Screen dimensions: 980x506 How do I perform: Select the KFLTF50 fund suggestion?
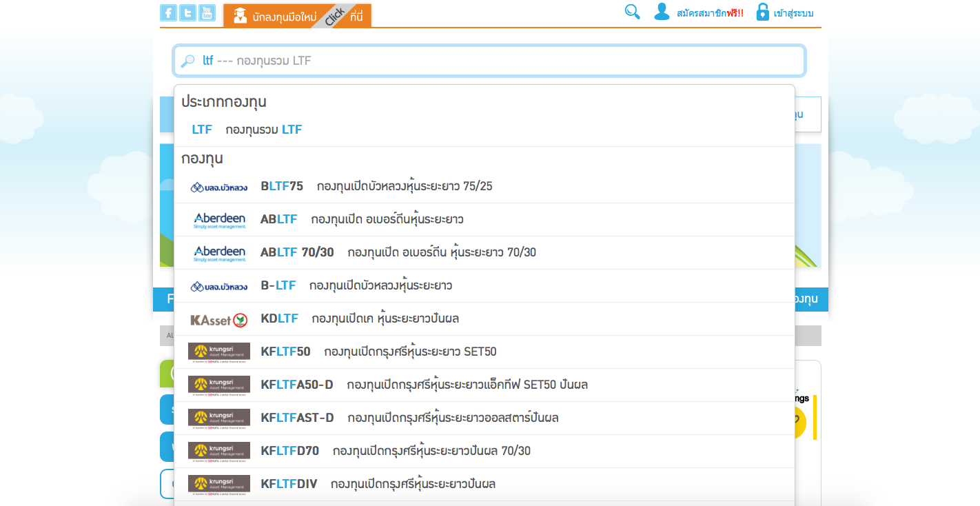(484, 352)
